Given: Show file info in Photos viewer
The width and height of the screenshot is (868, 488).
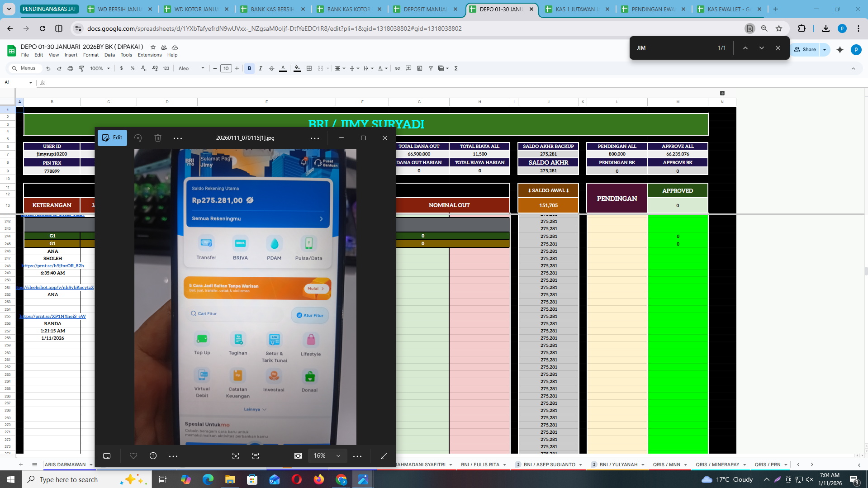Looking at the screenshot, I should (153, 456).
